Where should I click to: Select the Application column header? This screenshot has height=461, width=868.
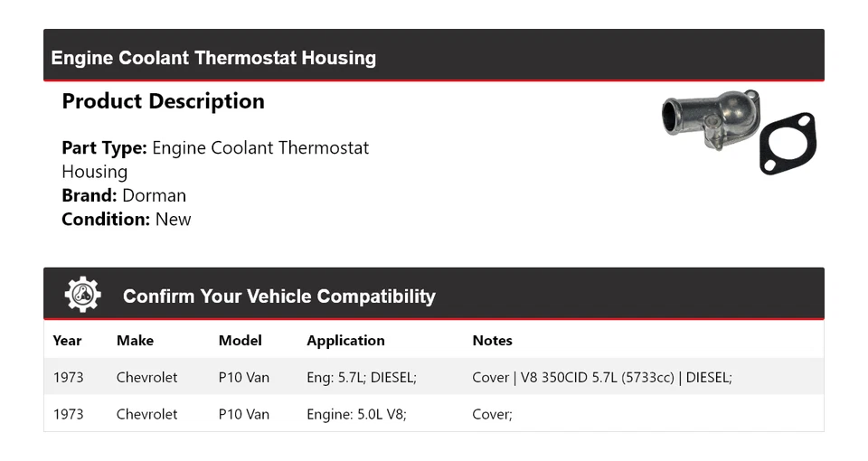coord(345,341)
